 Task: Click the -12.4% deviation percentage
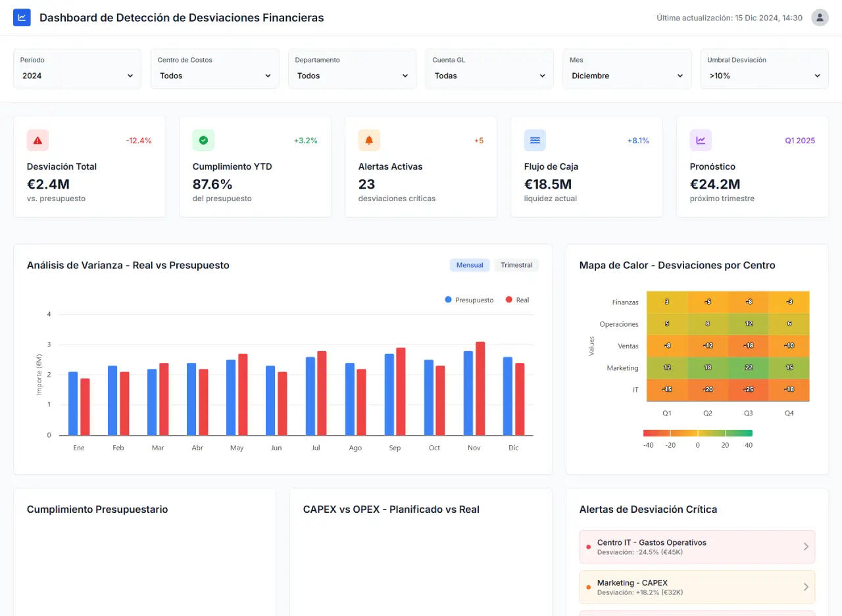[x=139, y=141]
